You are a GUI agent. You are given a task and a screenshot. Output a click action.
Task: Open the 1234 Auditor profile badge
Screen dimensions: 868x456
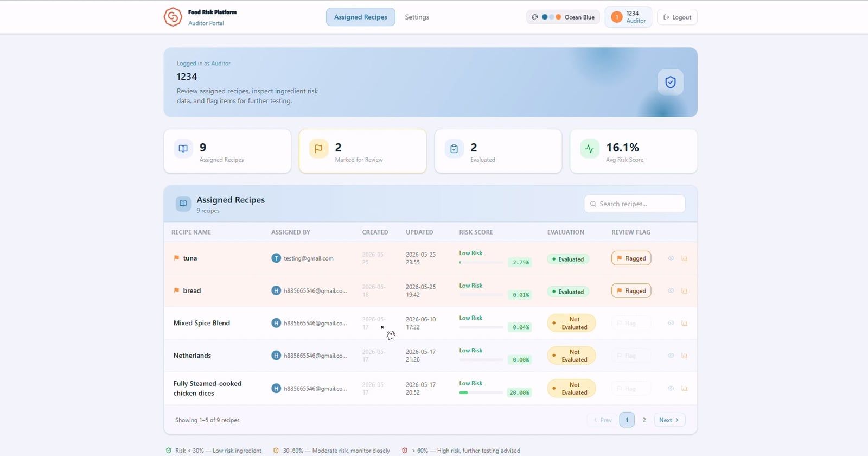point(628,17)
